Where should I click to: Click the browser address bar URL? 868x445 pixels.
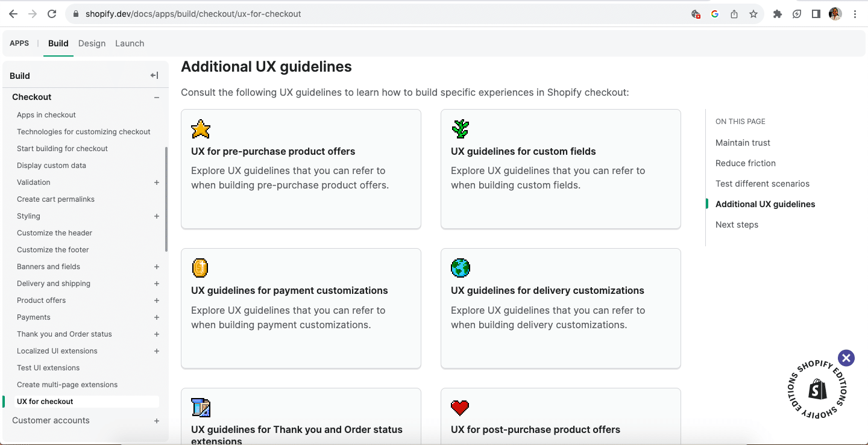[x=193, y=14]
